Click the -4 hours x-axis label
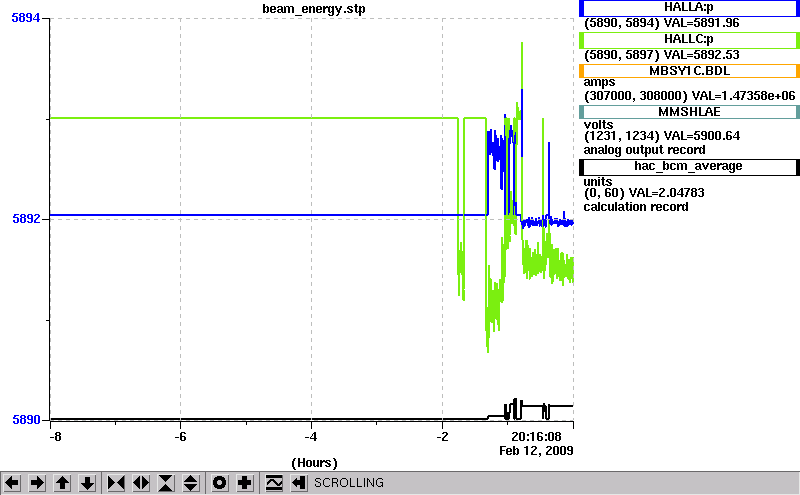The image size is (800, 495). 311,437
